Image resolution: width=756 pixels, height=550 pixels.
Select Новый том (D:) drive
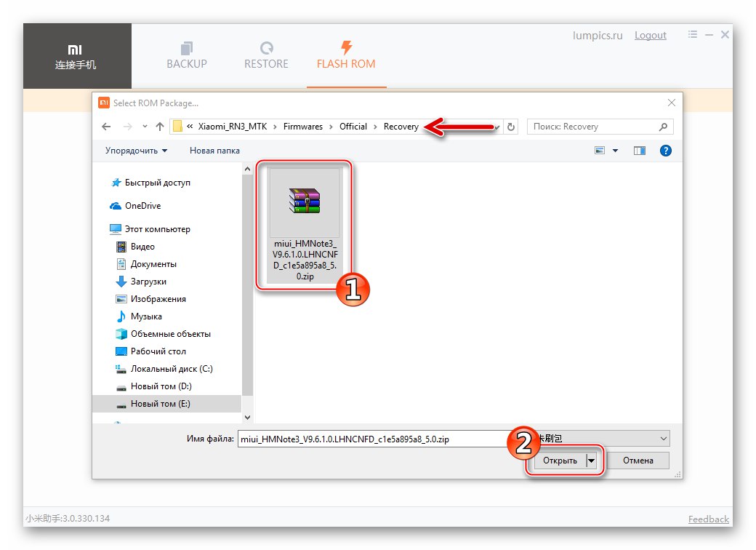(x=161, y=386)
